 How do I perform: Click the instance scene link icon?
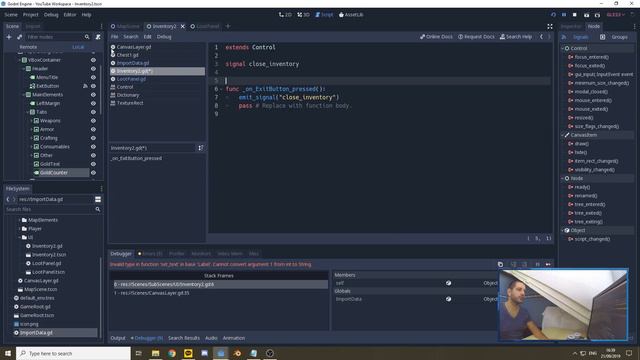point(19,37)
